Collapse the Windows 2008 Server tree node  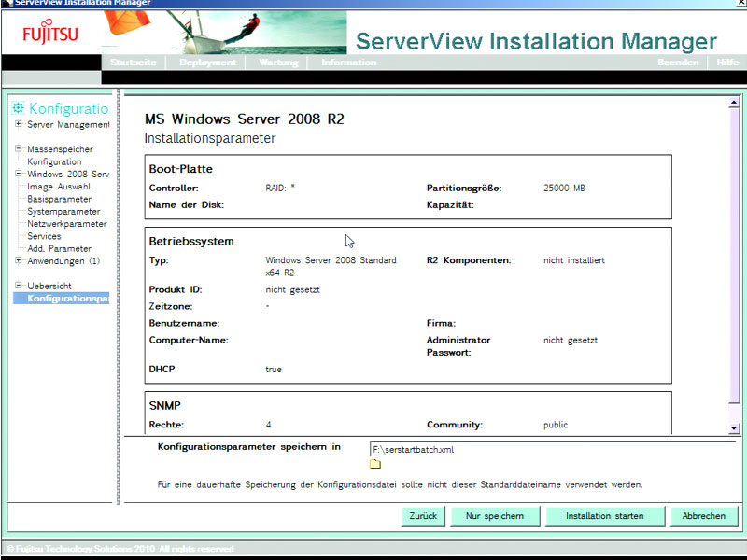[x=18, y=174]
